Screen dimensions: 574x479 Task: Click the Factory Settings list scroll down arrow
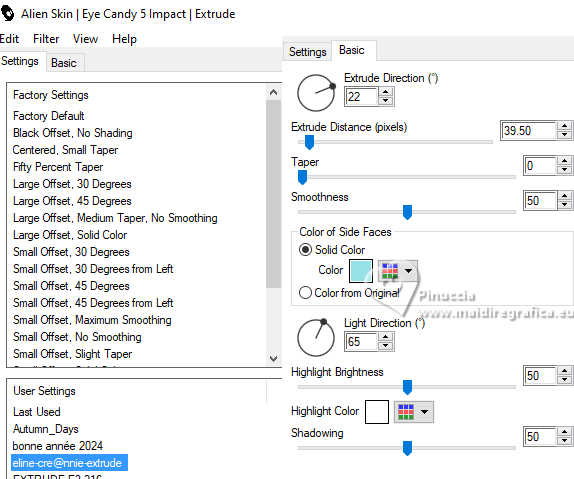click(x=273, y=358)
